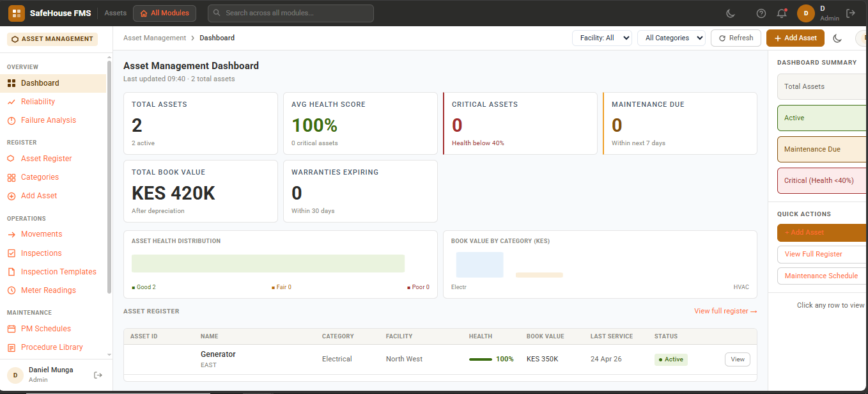
Task: Click the Total Assets summary card
Action: click(822, 86)
